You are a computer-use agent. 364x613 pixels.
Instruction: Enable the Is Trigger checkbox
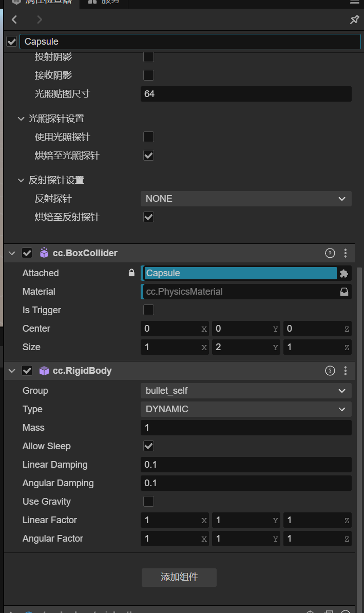tap(148, 310)
